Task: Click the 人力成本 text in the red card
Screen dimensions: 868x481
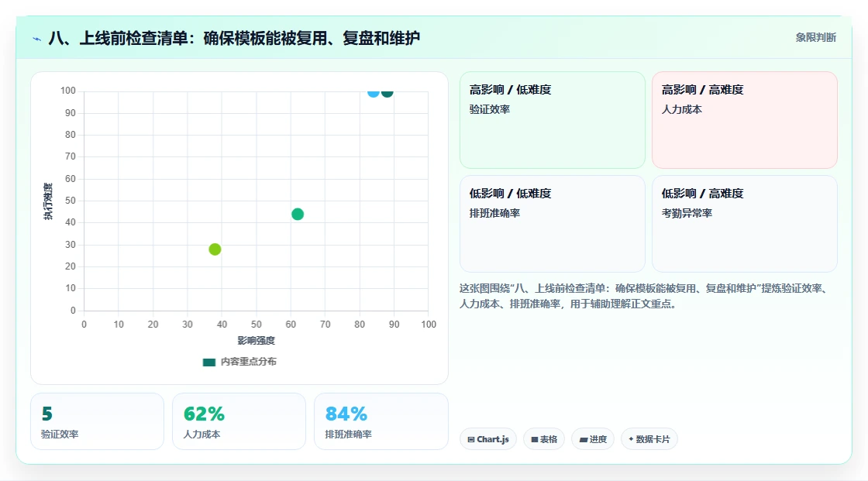Action: pos(681,109)
